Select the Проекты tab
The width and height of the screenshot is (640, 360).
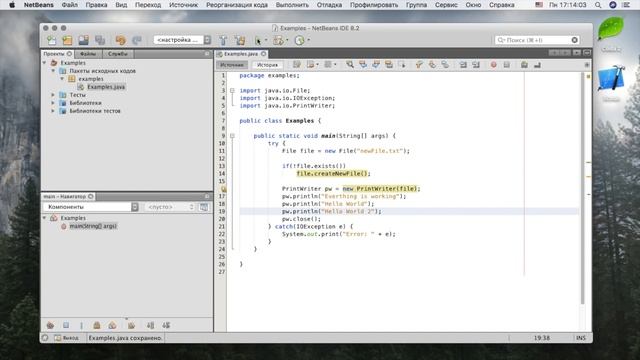click(58, 54)
